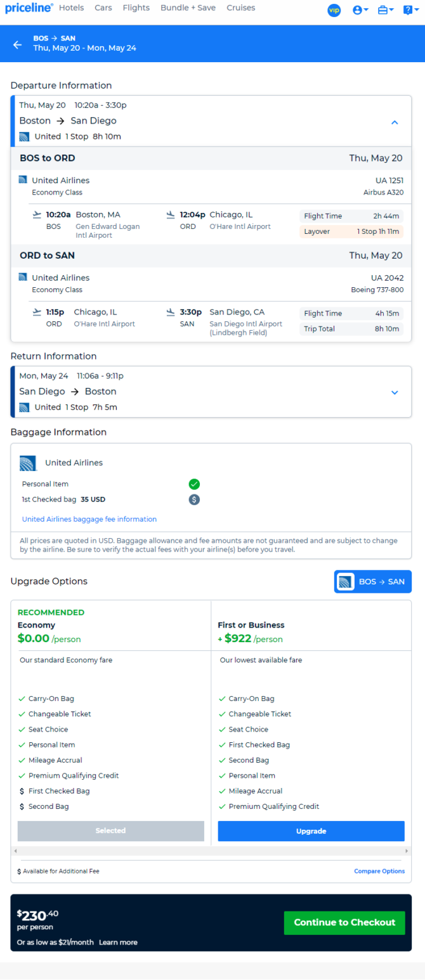425x980 pixels.
Task: Click the Economy Second Bag dollar icon
Action: [22, 807]
